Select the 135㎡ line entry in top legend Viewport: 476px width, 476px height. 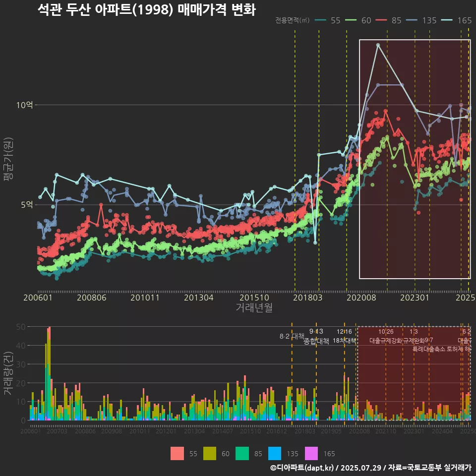421,20
